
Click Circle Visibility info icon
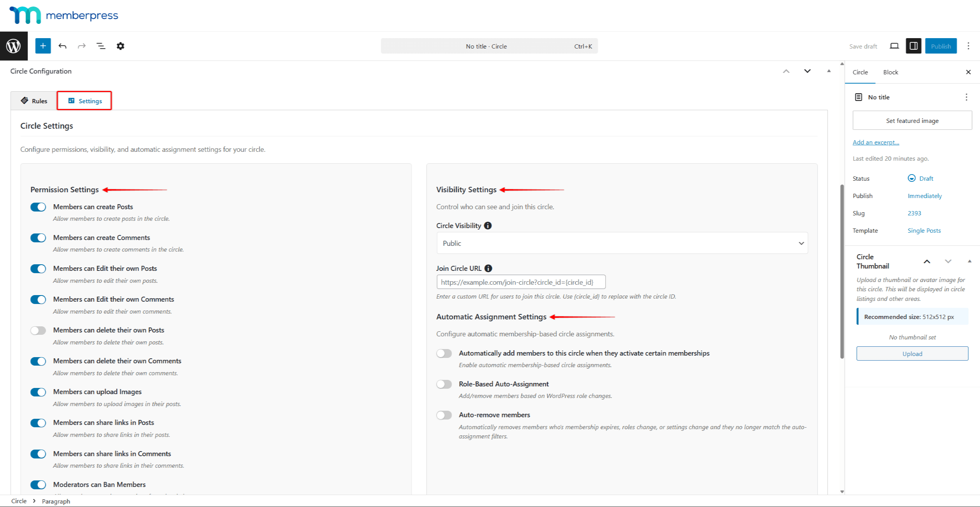[x=488, y=226]
